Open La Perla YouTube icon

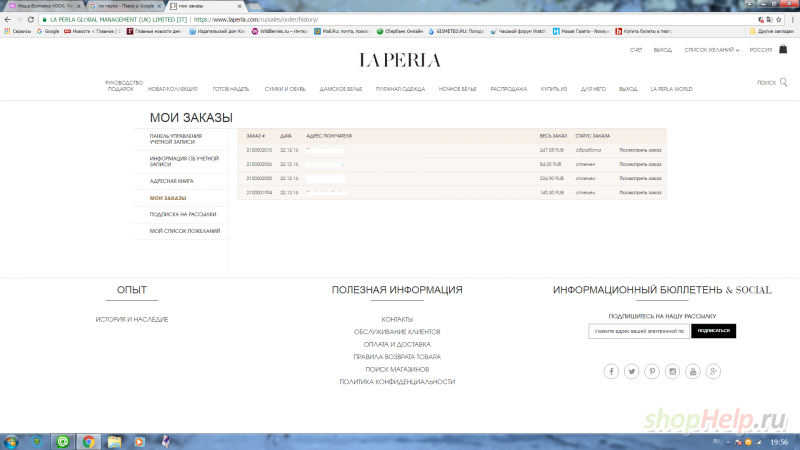click(693, 371)
